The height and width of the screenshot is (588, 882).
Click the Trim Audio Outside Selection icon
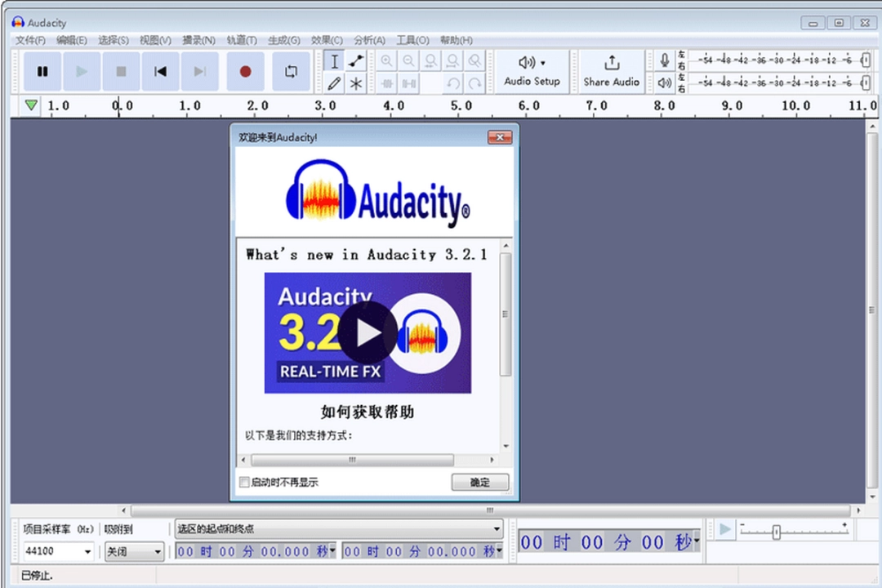386,82
